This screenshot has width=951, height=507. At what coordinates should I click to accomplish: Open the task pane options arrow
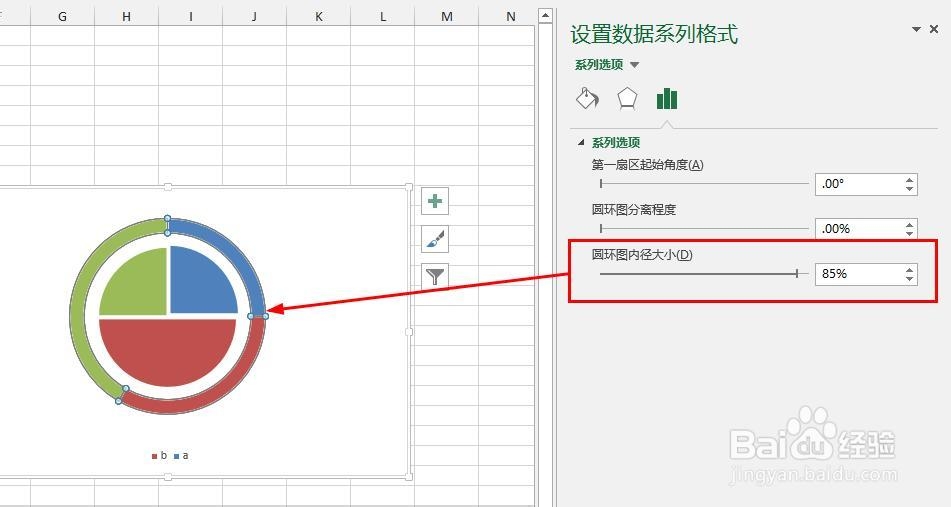click(916, 29)
